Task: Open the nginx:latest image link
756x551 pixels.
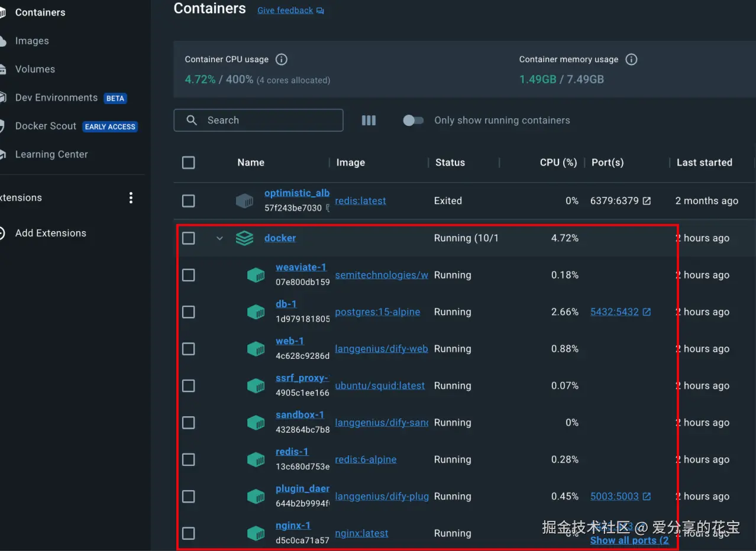Action: coord(361,533)
